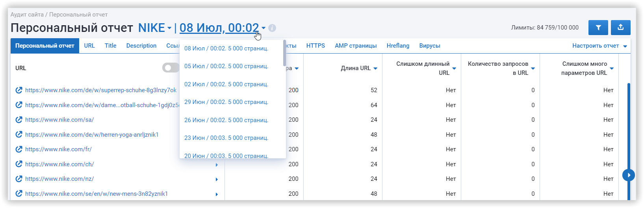Image resolution: width=644 pixels, height=208 pixels.
Task: Open external link icon for nike.com/ch/
Action: (19, 164)
